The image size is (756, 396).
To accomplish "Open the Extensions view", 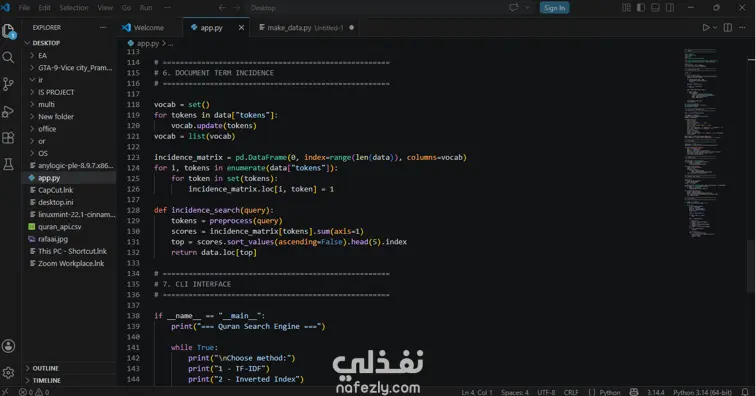I will [x=8, y=138].
